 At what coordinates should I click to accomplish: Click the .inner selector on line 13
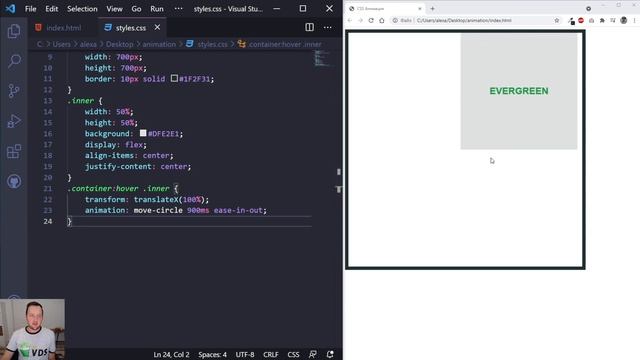click(81, 100)
